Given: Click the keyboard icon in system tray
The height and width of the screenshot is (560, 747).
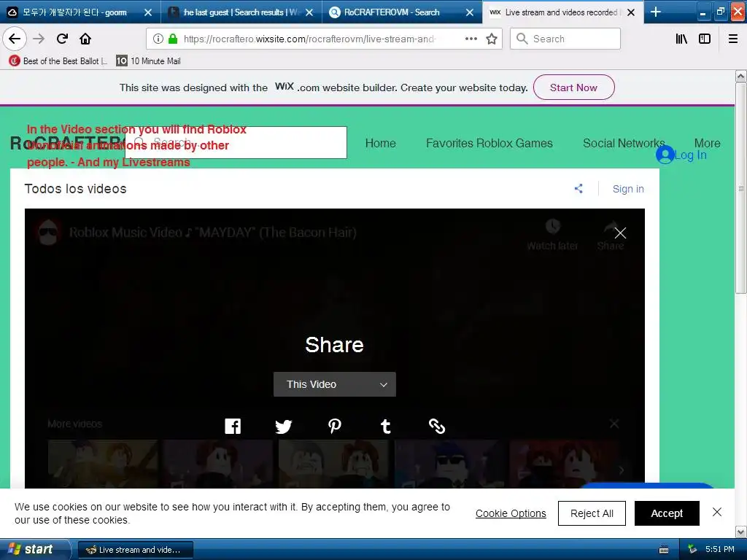Looking at the screenshot, I should point(664,550).
